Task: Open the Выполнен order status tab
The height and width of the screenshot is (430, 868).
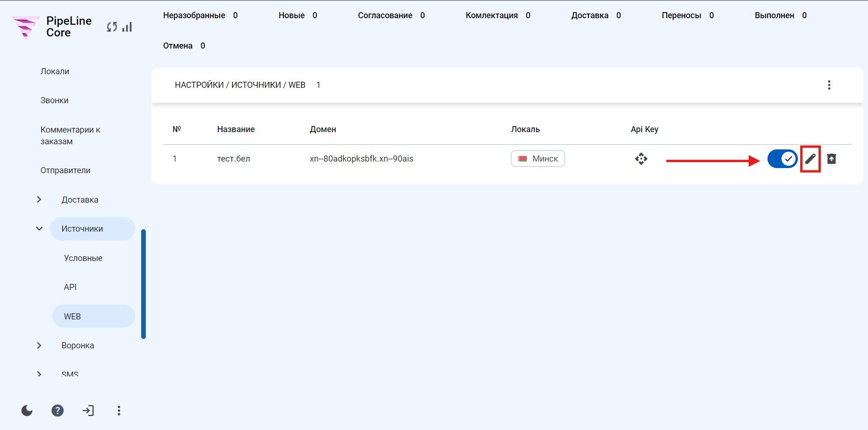Action: (x=781, y=15)
